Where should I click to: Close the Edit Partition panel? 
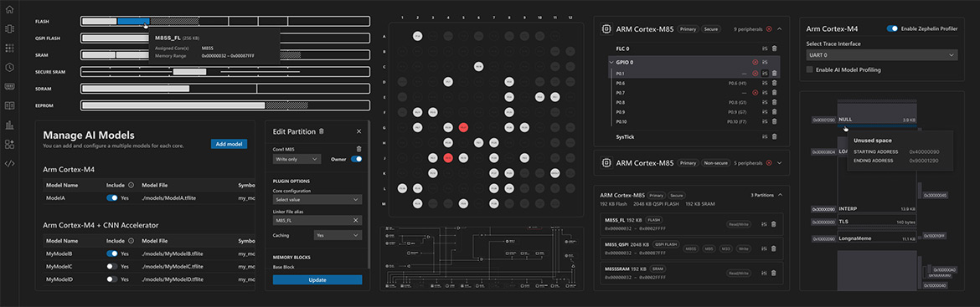coord(358,131)
